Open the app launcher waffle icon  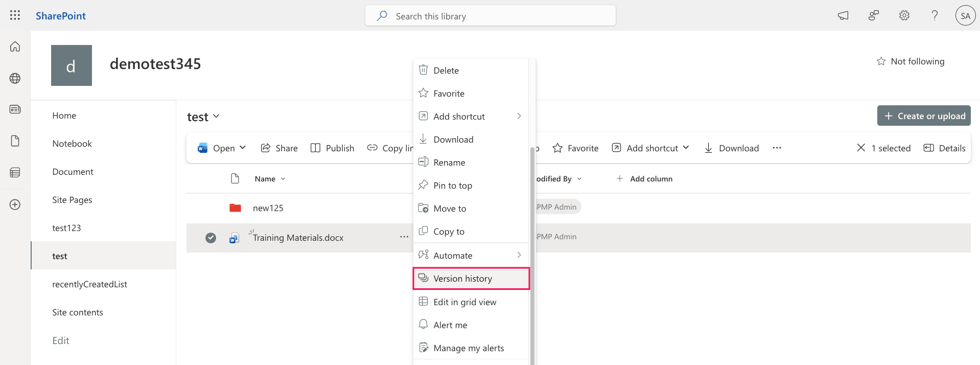[x=15, y=15]
